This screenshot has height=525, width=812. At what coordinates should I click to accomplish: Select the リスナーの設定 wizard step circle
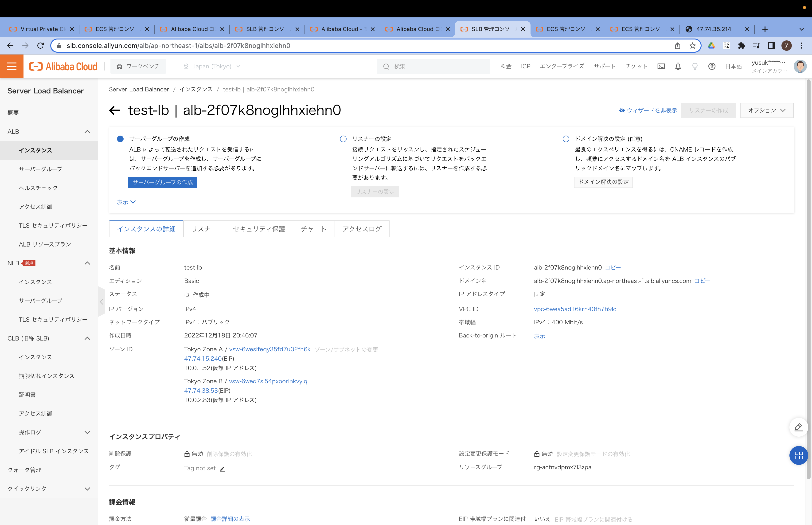coord(343,139)
